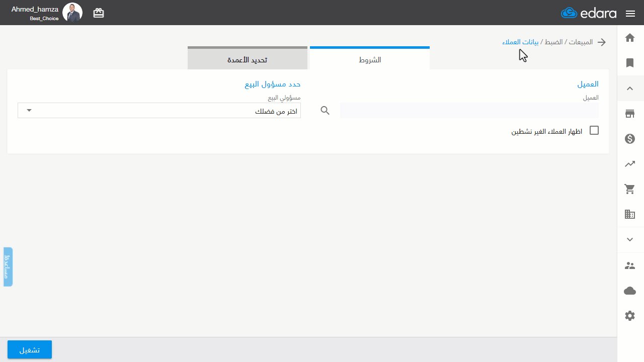Viewport: 644px width, 362px height.
Task: Open بيانات العملاء breadcrumb link
Action: 520,42
